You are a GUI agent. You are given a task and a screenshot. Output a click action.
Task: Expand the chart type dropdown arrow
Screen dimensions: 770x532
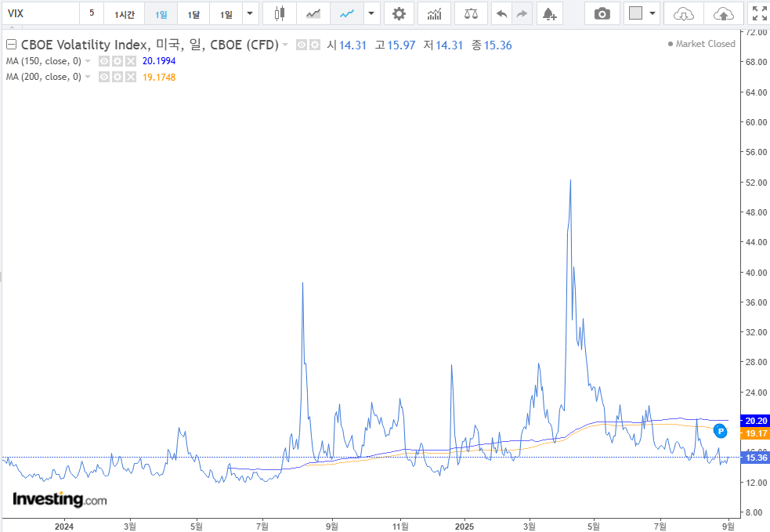pos(371,13)
